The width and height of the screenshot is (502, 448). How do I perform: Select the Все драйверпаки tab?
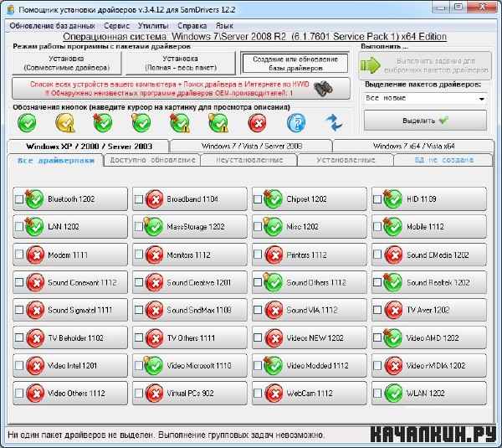coord(56,160)
